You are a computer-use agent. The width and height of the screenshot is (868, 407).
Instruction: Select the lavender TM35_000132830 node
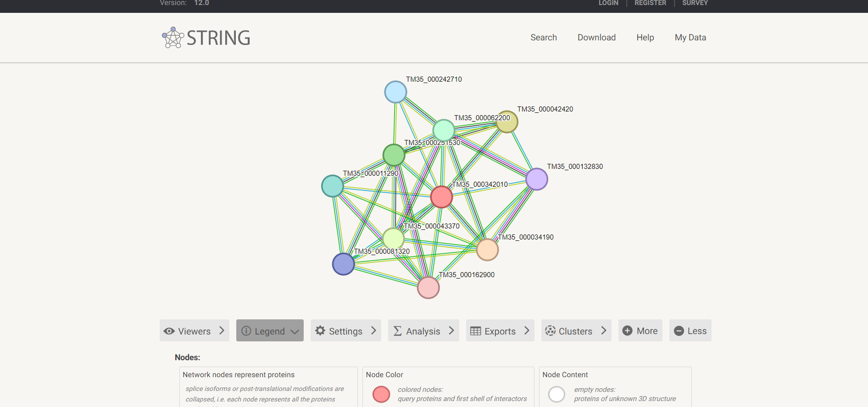(537, 179)
